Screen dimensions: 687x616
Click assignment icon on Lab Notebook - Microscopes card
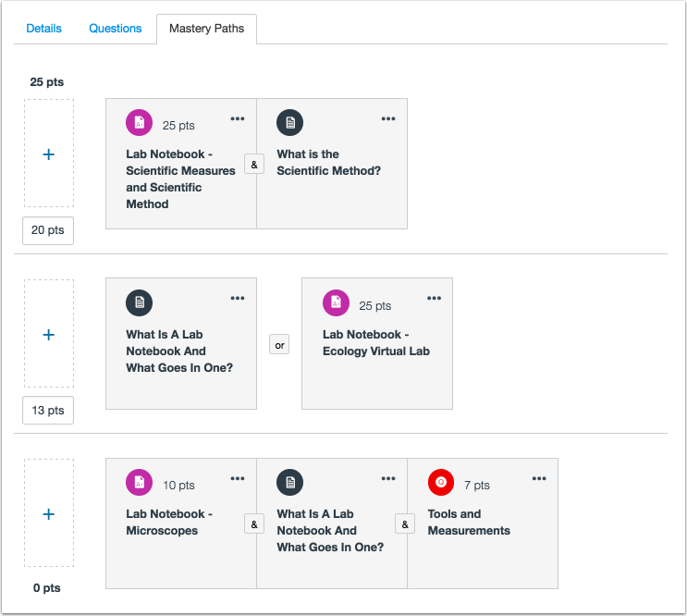click(140, 482)
